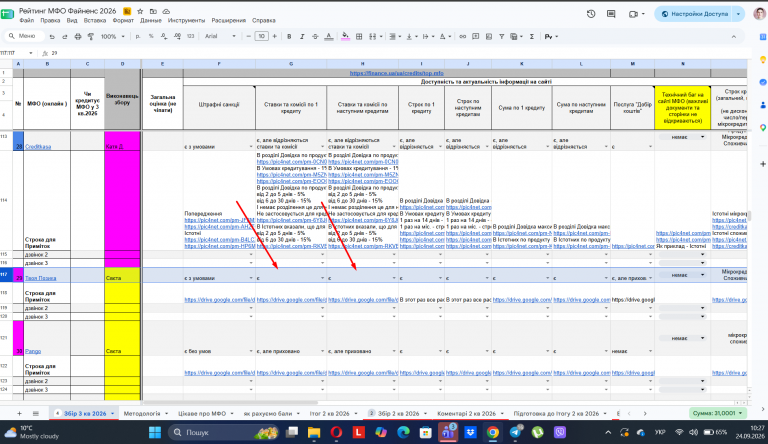Increase the font size

[x=274, y=36]
